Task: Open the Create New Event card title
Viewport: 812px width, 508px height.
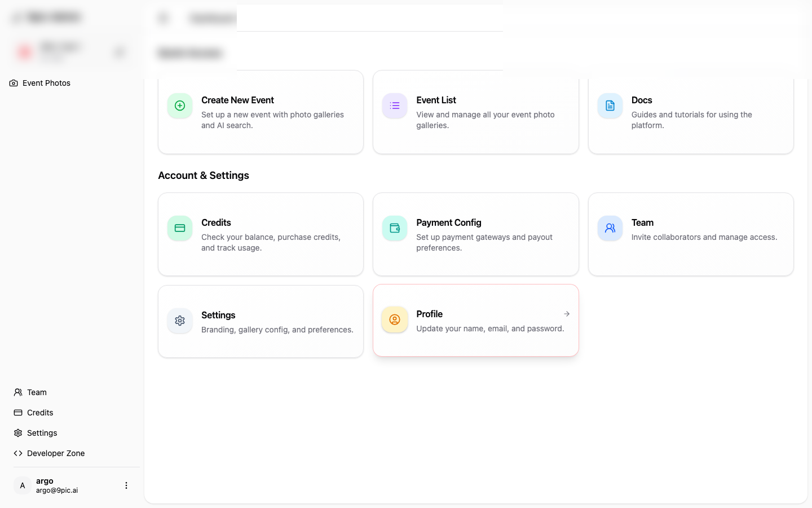Action: 237,100
